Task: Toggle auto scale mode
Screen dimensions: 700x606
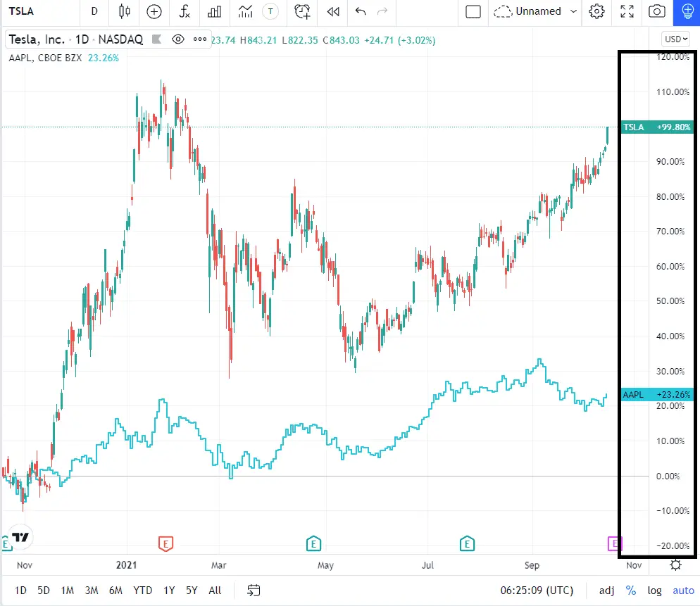Action: coord(683,591)
